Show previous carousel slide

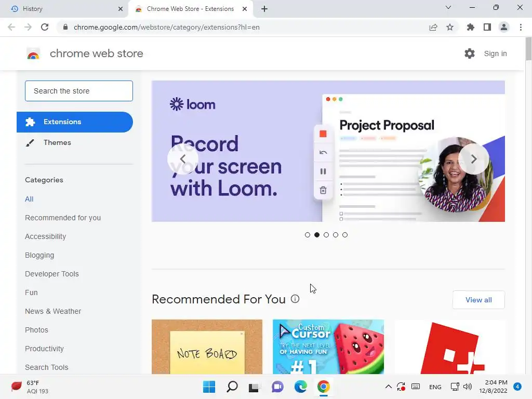coord(183,159)
